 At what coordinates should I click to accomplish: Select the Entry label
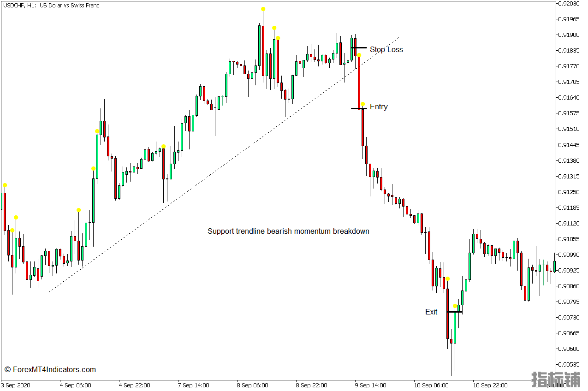click(x=379, y=107)
